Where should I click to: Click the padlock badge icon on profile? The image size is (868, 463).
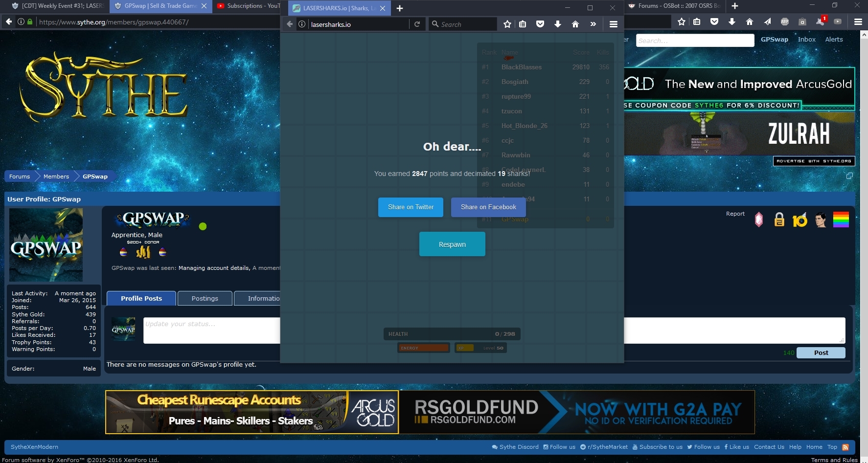point(779,220)
